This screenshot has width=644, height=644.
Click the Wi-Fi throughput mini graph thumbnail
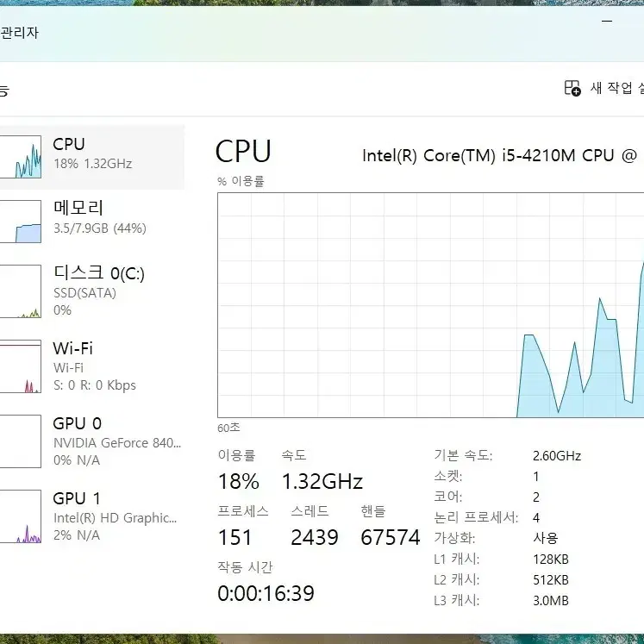tap(20, 366)
